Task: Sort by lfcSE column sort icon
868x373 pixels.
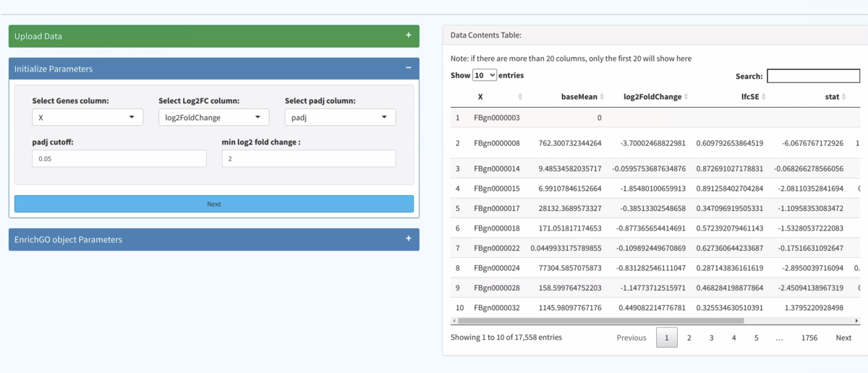Action: click(x=762, y=97)
